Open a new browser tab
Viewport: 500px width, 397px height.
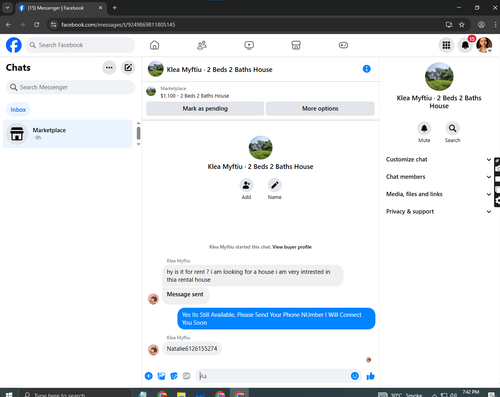(114, 8)
